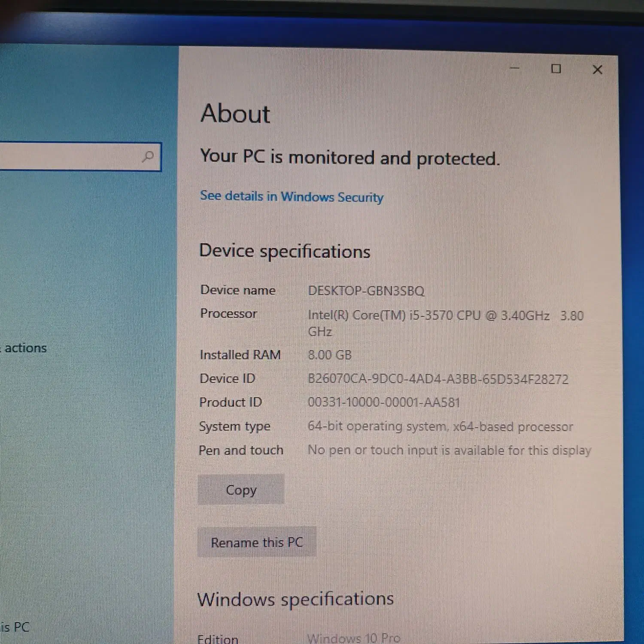
Task: Click 'Your PC is monitored and protected' text
Action: 350,158
